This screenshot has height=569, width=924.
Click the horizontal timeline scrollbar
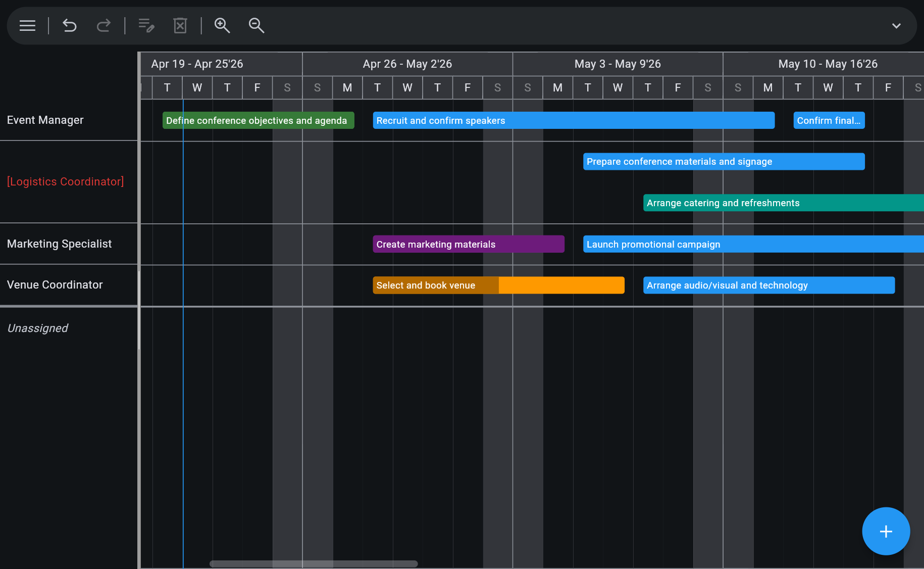click(x=313, y=563)
